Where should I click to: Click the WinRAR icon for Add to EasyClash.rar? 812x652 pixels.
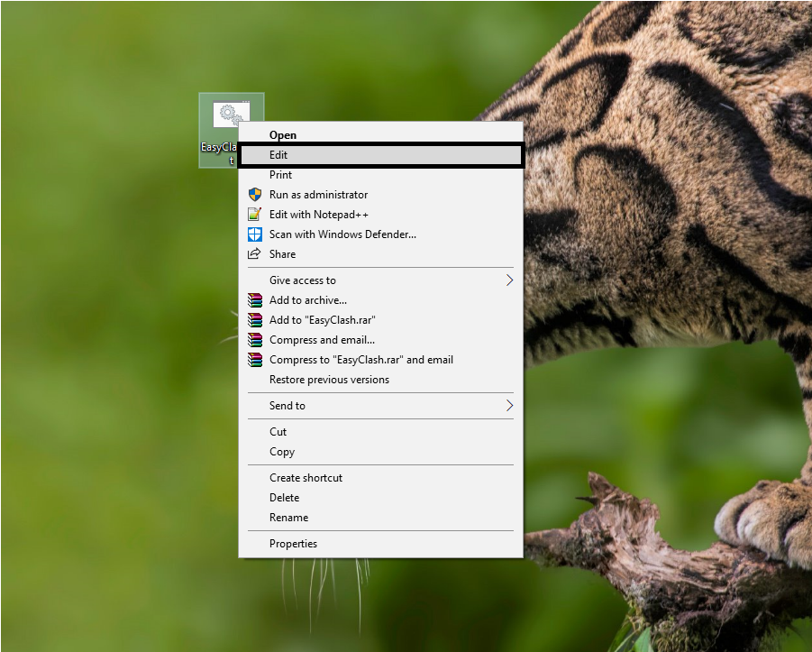[255, 319]
